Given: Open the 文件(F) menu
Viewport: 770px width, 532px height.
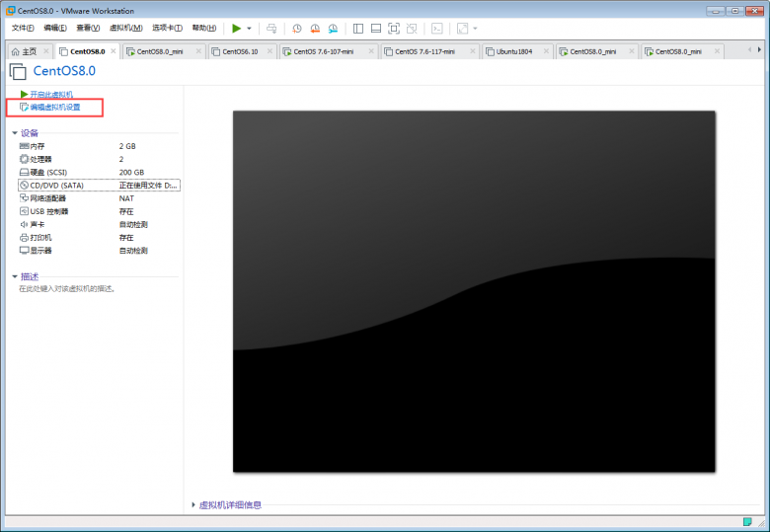Looking at the screenshot, I should pos(23,28).
